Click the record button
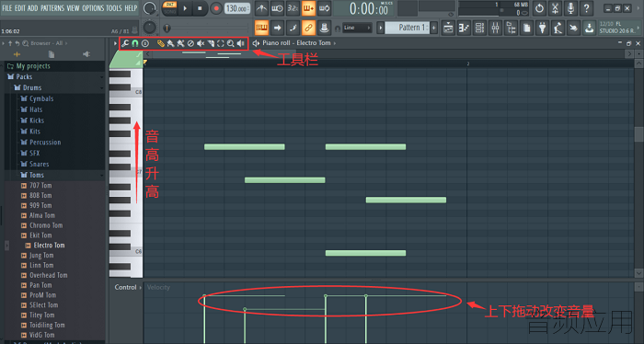This screenshot has width=644, height=344. (215, 8)
